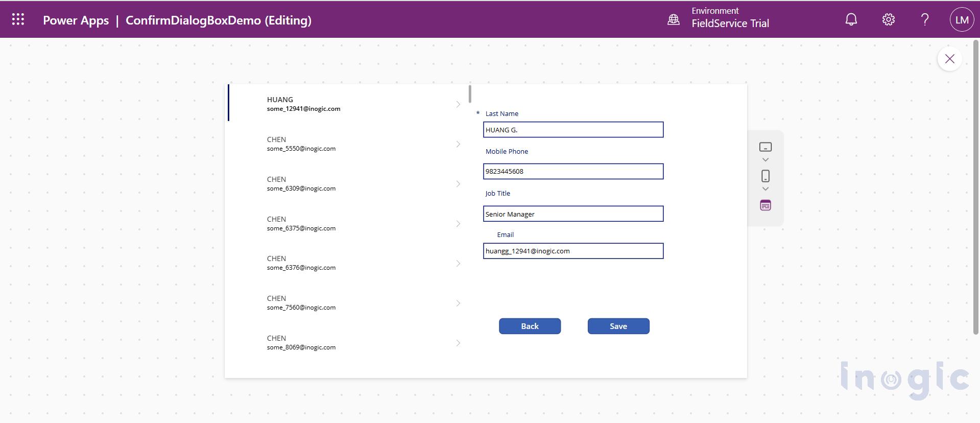Open the some_5550 contact arrow
The height and width of the screenshot is (423, 980).
pyautogui.click(x=458, y=144)
